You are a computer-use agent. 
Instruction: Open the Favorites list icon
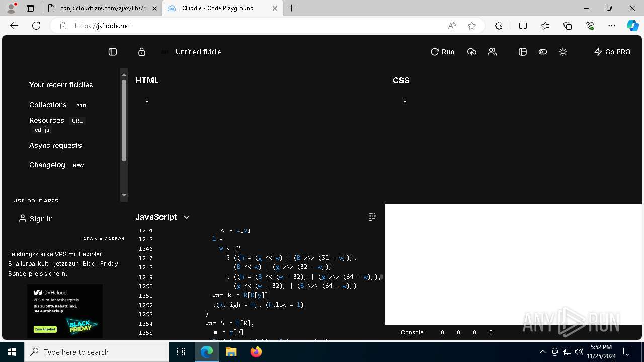tap(545, 26)
